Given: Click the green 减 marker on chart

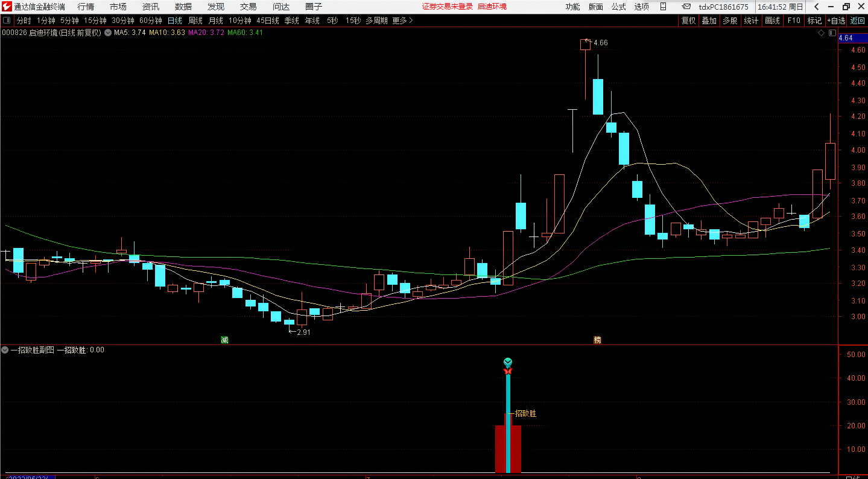Looking at the screenshot, I should 224,340.
